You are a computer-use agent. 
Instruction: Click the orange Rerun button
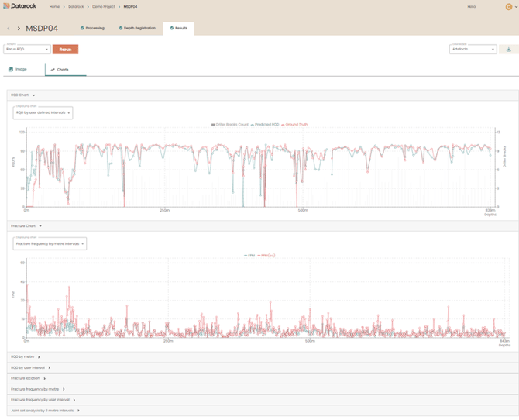tap(65, 49)
